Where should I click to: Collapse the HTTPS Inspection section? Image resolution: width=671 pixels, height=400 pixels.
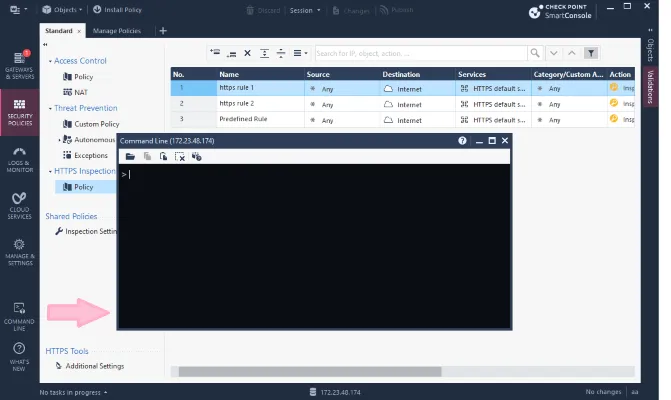[50, 172]
